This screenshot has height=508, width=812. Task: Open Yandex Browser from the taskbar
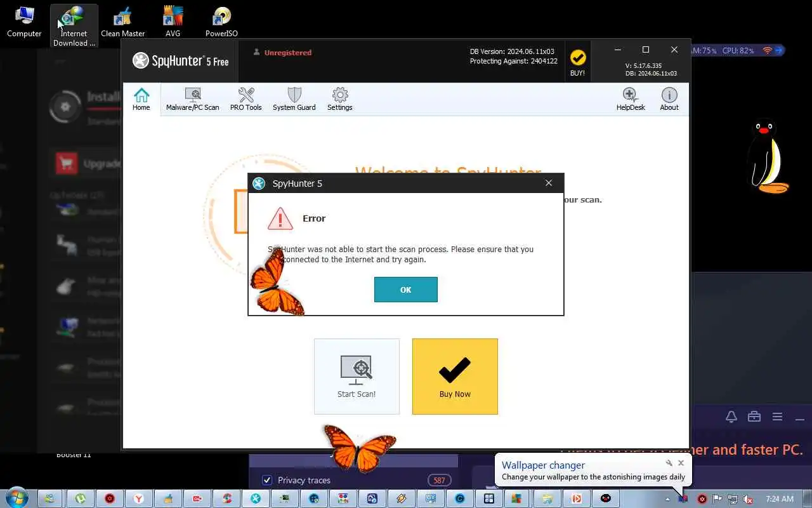click(139, 498)
